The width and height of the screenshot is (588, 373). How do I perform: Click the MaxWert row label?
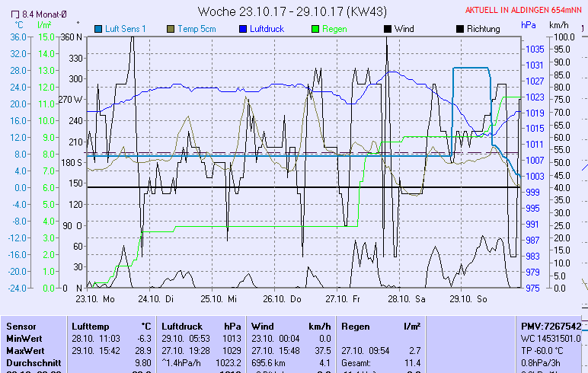[x=25, y=350]
